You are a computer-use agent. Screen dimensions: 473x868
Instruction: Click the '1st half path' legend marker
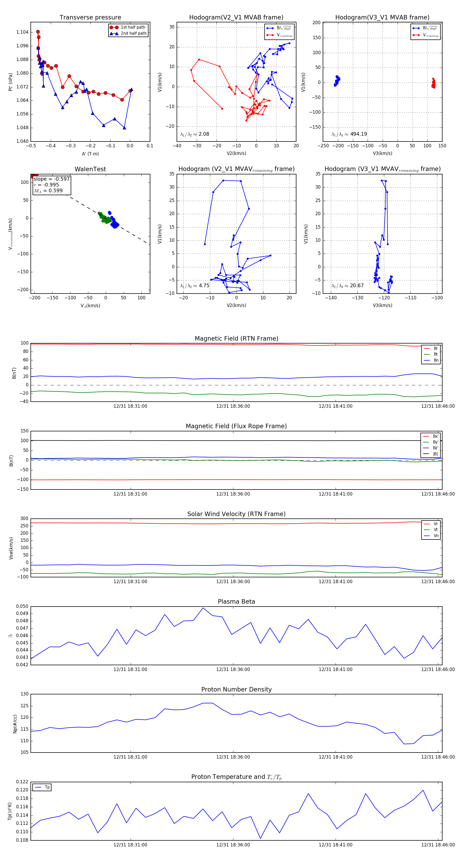coord(114,27)
